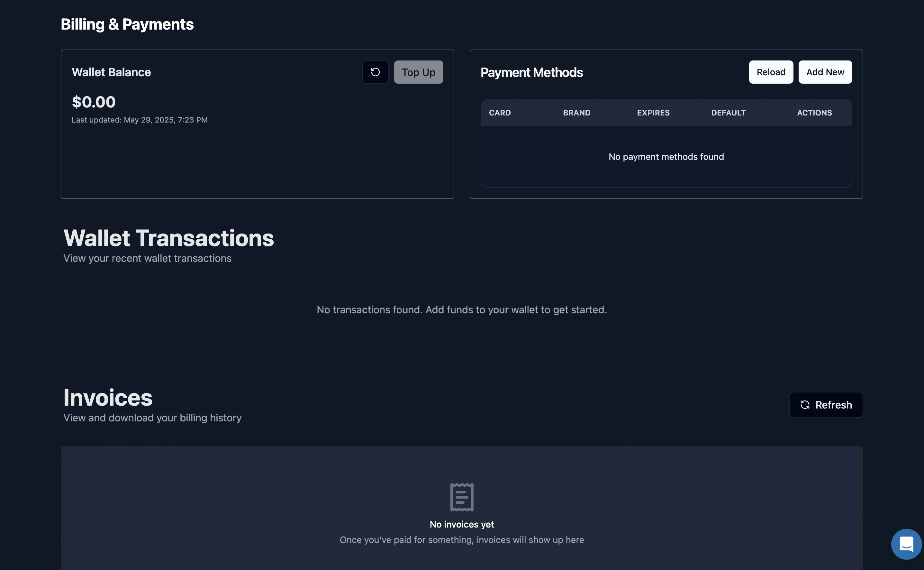Select the CARD column header

(500, 112)
